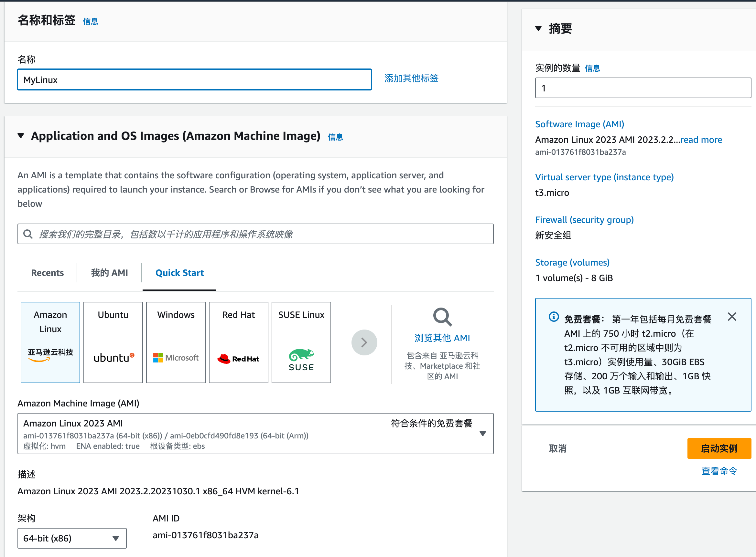Image resolution: width=756 pixels, height=557 pixels.
Task: Choose the Ubuntu logo tile
Action: [x=113, y=342]
